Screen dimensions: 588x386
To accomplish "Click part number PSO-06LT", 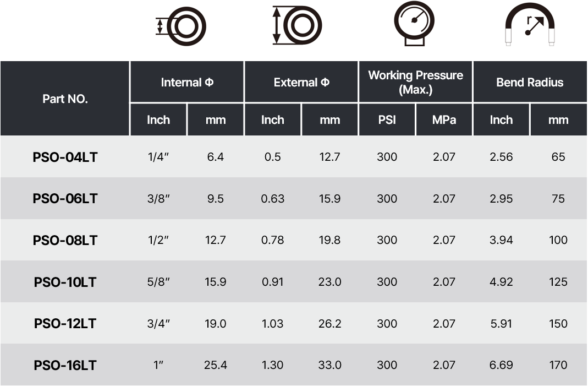I will click(x=65, y=199).
